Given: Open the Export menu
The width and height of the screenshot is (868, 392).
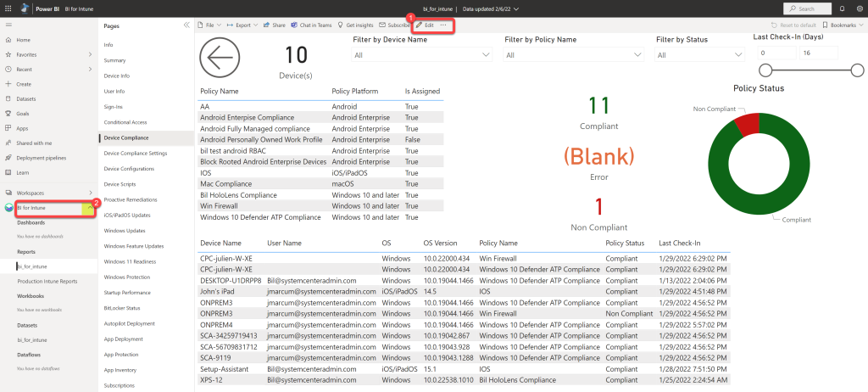Looking at the screenshot, I should click(242, 25).
